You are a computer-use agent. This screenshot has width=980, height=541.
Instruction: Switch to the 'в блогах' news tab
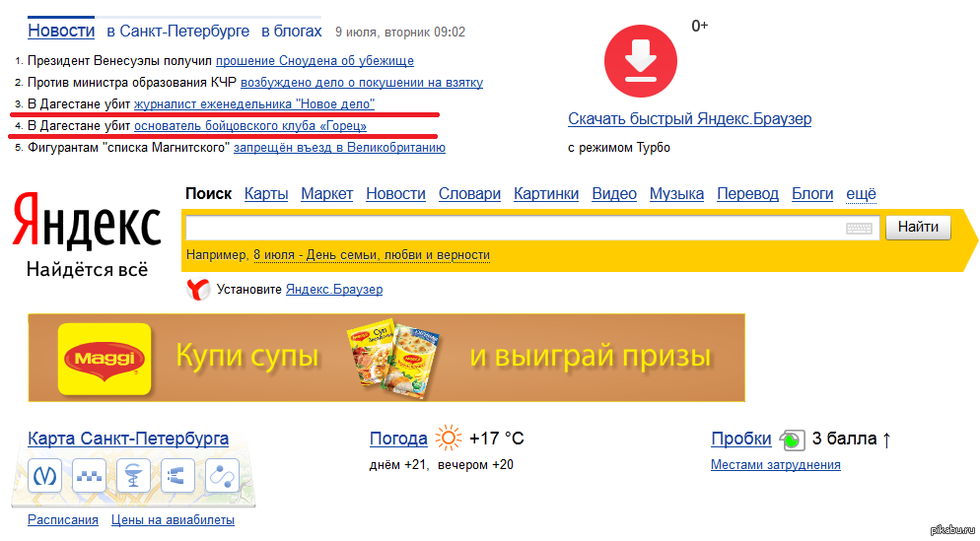(291, 32)
